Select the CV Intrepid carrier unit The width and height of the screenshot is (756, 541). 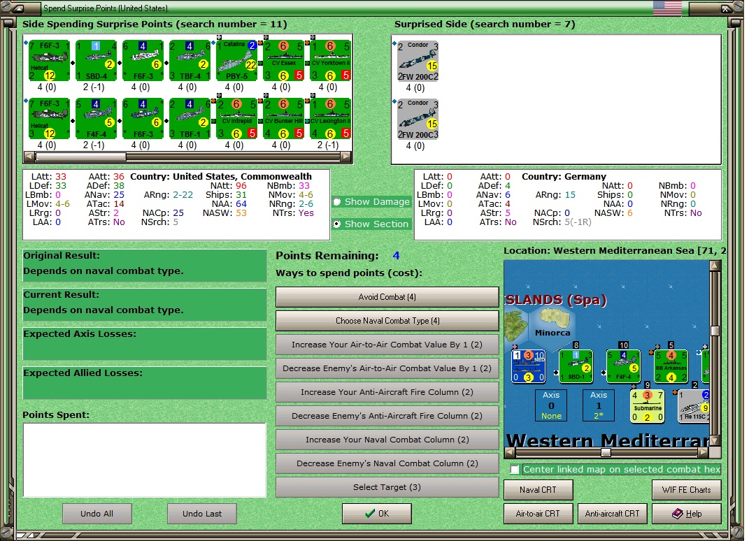click(x=237, y=118)
